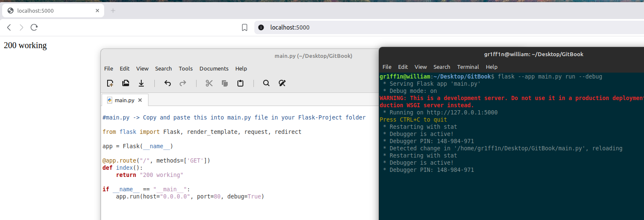The image size is (644, 220).
Task: Undo the last edit with the undo arrow
Action: [167, 83]
